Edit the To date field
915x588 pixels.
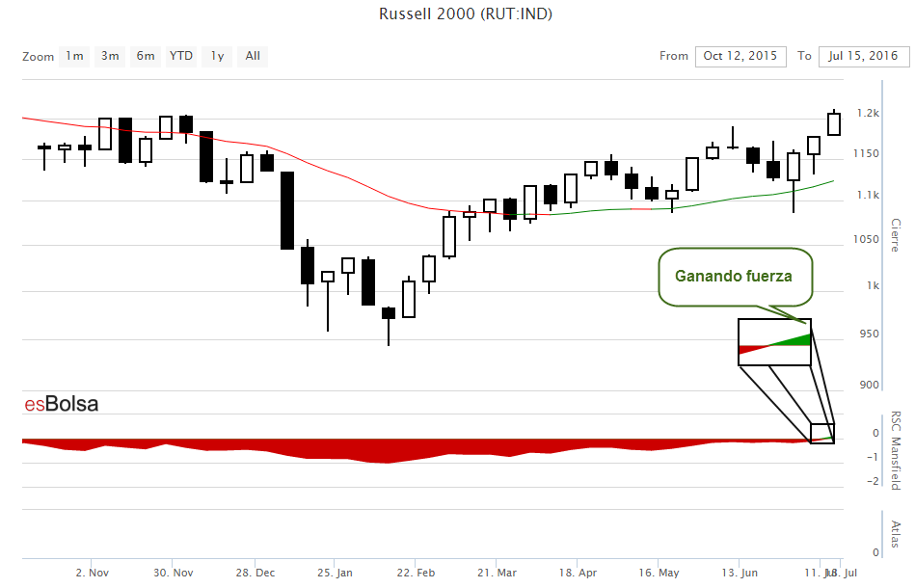click(x=863, y=56)
